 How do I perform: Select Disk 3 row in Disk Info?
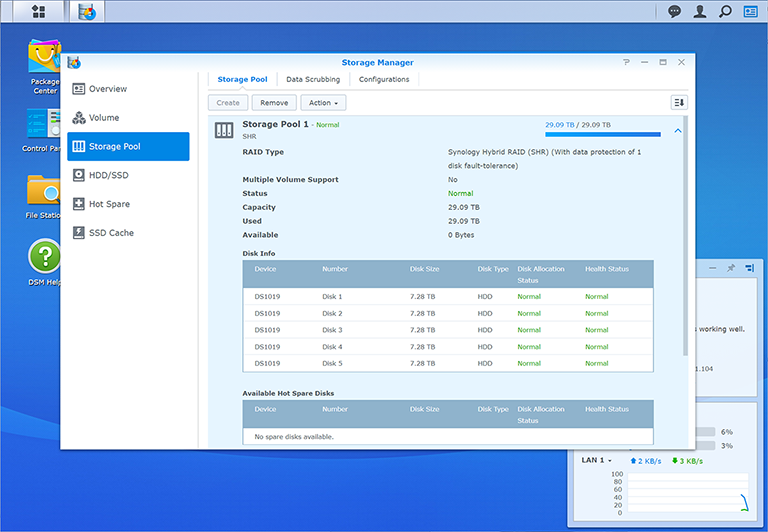448,330
